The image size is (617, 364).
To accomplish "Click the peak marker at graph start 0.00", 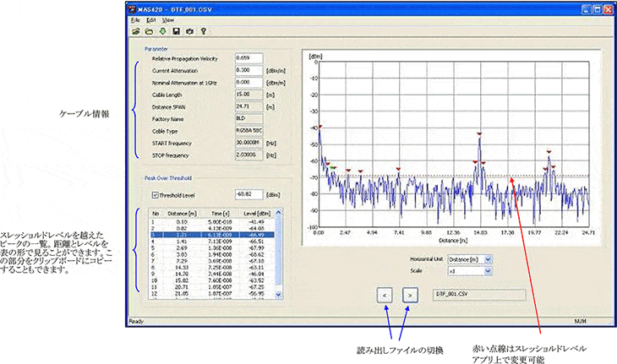I will pyautogui.click(x=320, y=127).
